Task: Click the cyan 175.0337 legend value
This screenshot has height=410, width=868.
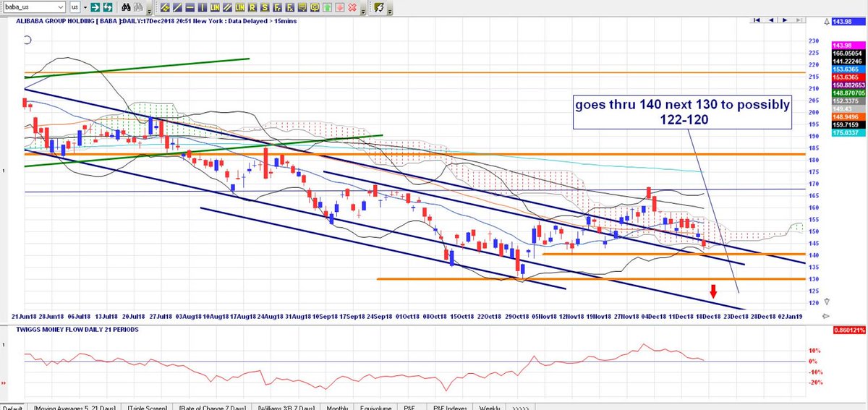Action: coord(848,132)
